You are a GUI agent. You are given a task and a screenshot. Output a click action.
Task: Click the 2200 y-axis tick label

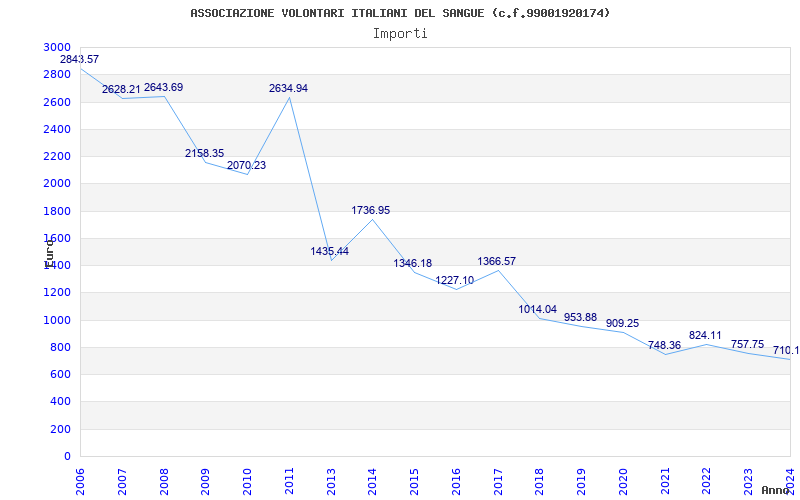click(57, 156)
